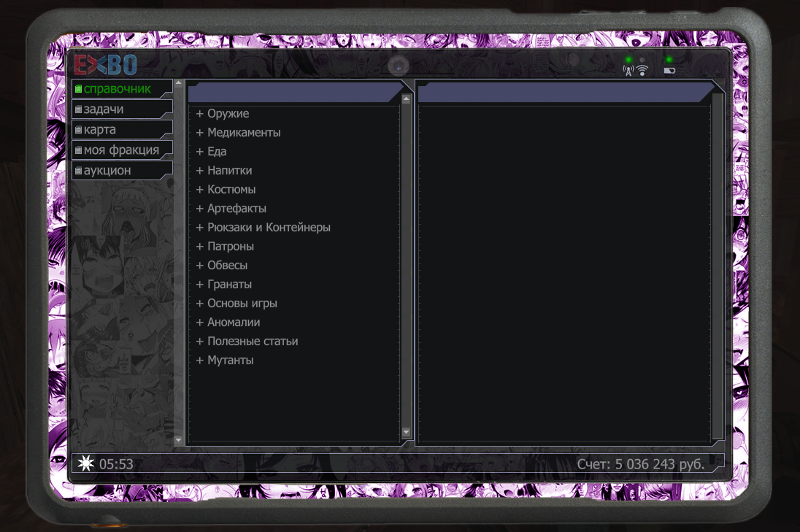Select the Мутанты entry
The height and width of the screenshot is (532, 800).
230,360
